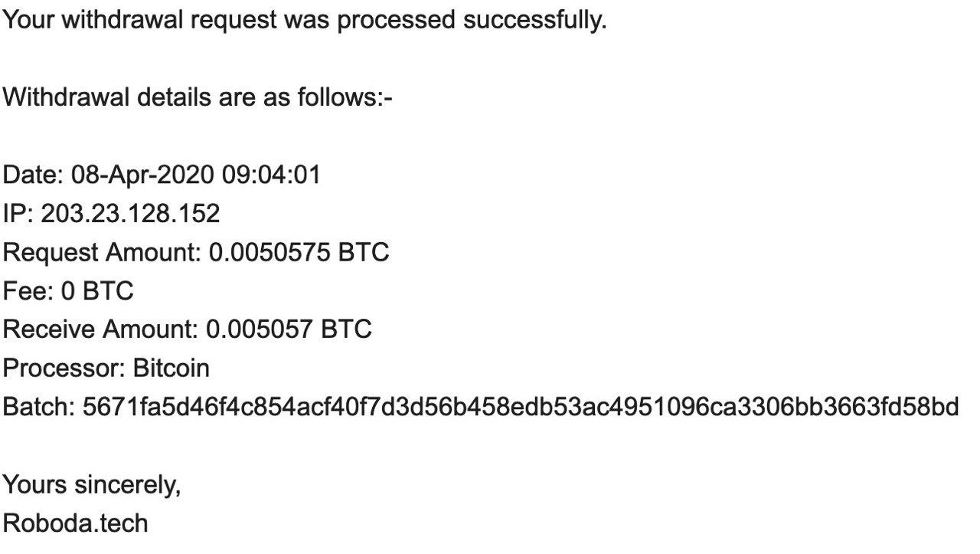Click the "Batch:" label
The height and width of the screenshot is (554, 980).
pos(39,407)
